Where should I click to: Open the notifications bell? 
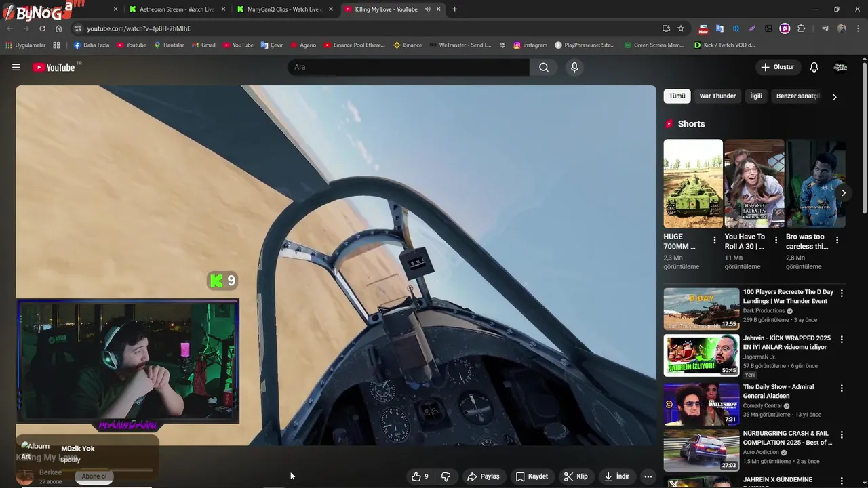814,67
